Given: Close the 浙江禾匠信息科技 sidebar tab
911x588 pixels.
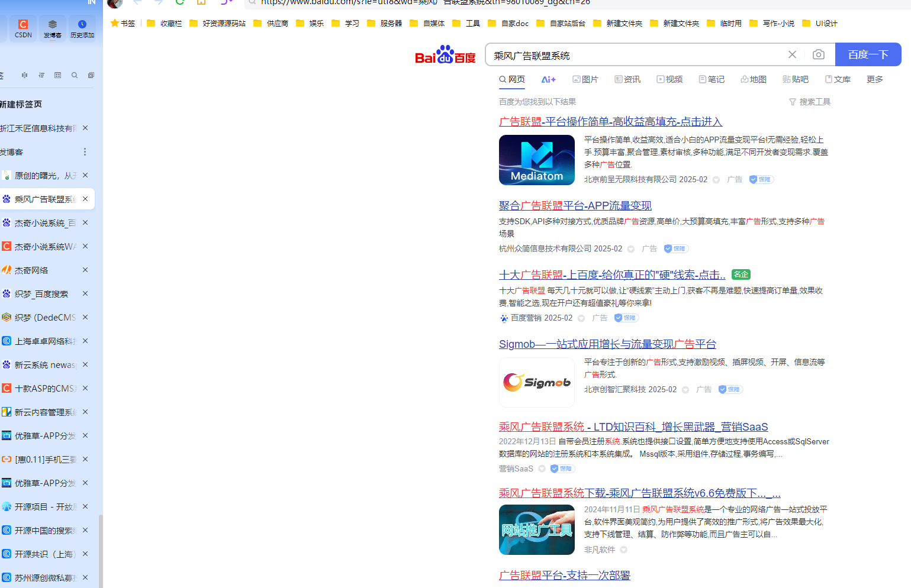Looking at the screenshot, I should point(85,128).
